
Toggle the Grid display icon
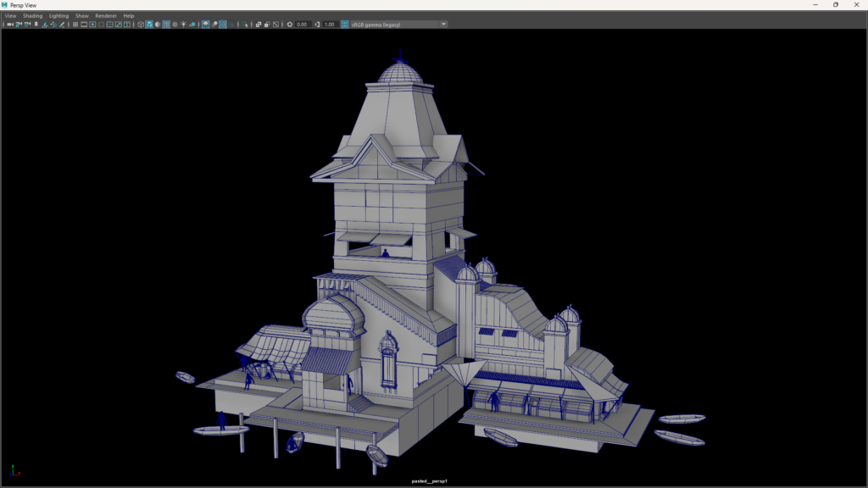click(75, 25)
